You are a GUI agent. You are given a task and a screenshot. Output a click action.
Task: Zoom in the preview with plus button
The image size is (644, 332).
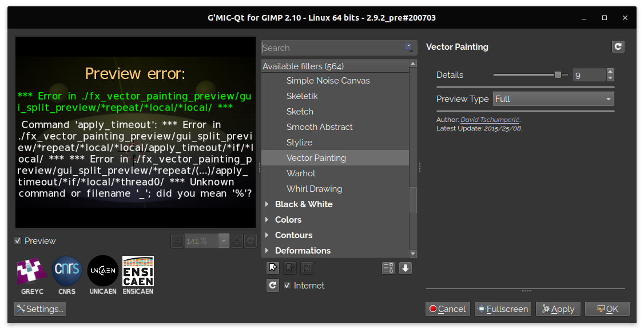tap(237, 241)
